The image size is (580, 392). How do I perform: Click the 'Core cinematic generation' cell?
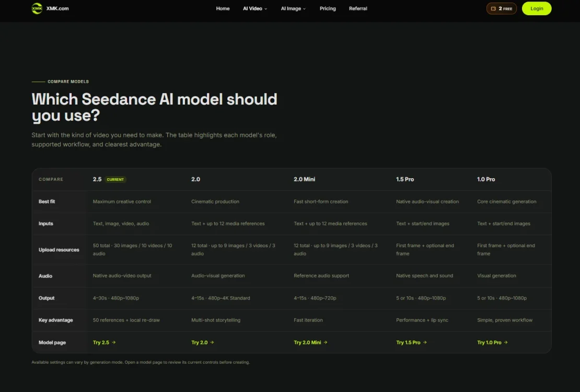(507, 202)
